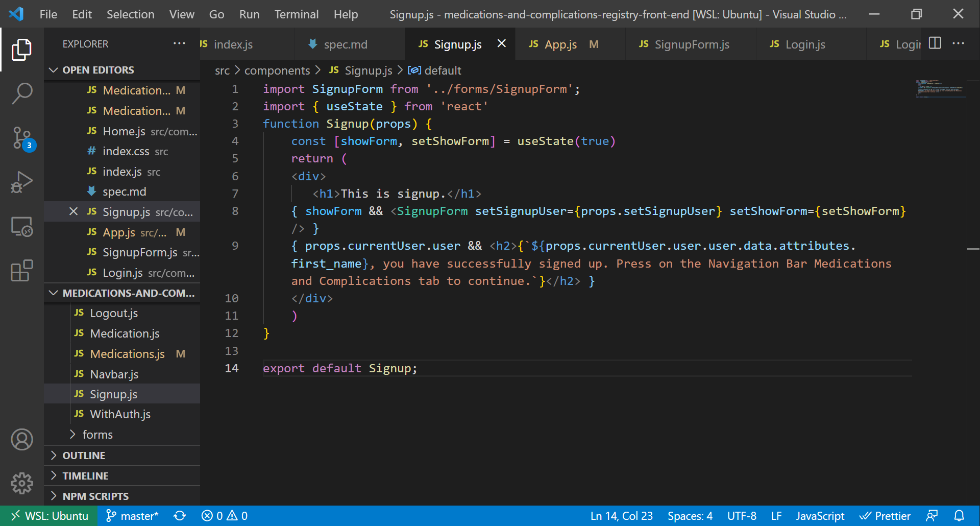Open the Remote Explorer view
Screen dimensions: 980x526
tap(22, 227)
